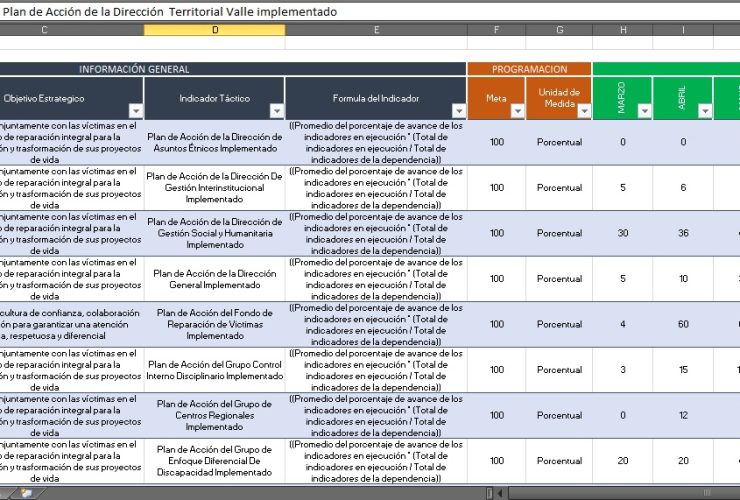Select the 'Meta' header cell
Viewport: 740px width, 500px height.
[496, 98]
